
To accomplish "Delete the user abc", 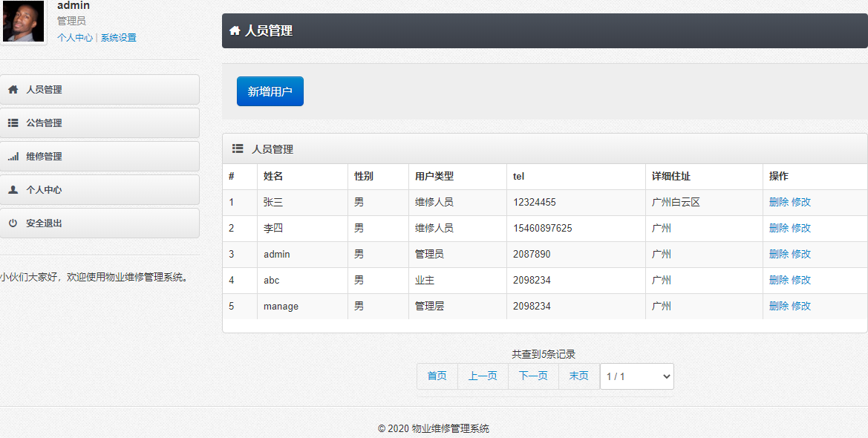I will (779, 280).
